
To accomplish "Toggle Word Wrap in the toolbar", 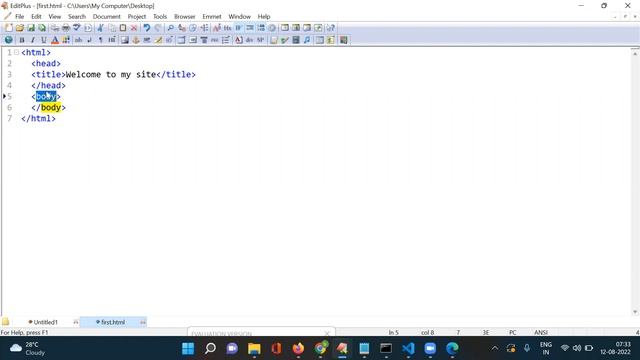I will [x=239, y=28].
